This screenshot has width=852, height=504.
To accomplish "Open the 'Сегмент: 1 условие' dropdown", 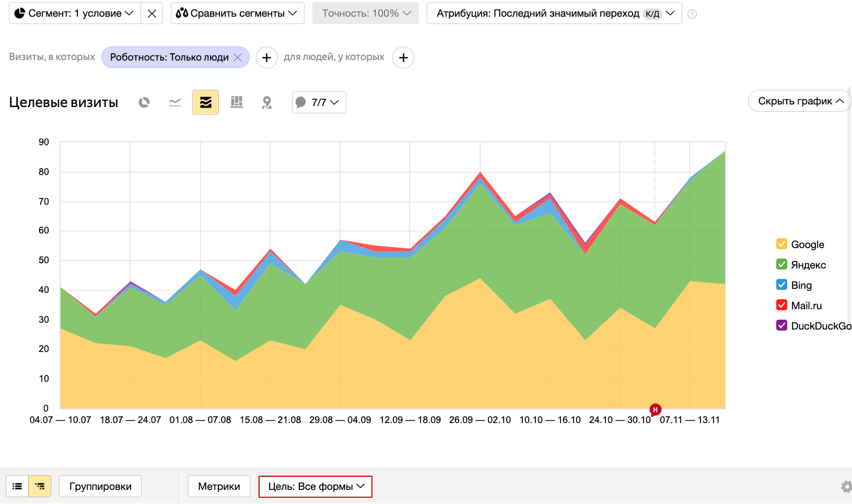I will 75,14.
